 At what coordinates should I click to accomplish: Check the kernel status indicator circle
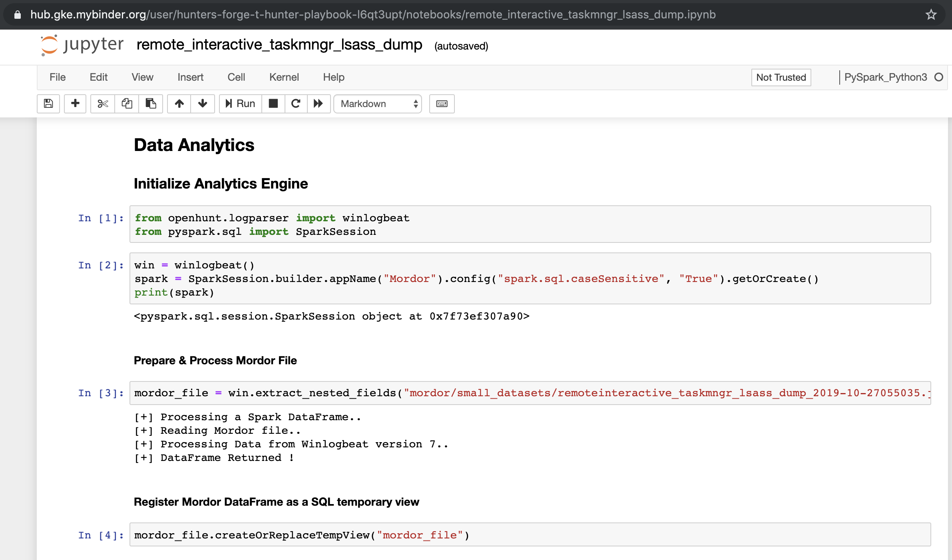pos(938,77)
